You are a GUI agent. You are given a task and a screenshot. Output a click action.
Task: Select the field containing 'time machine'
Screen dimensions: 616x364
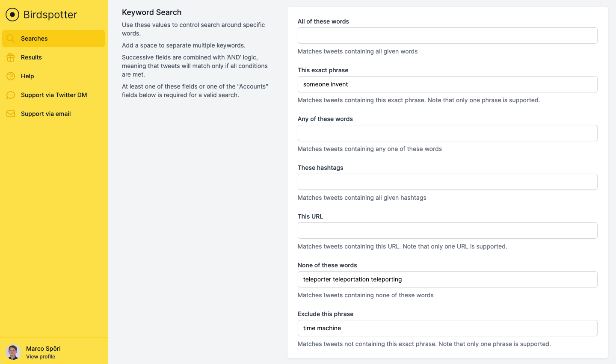[x=447, y=328]
